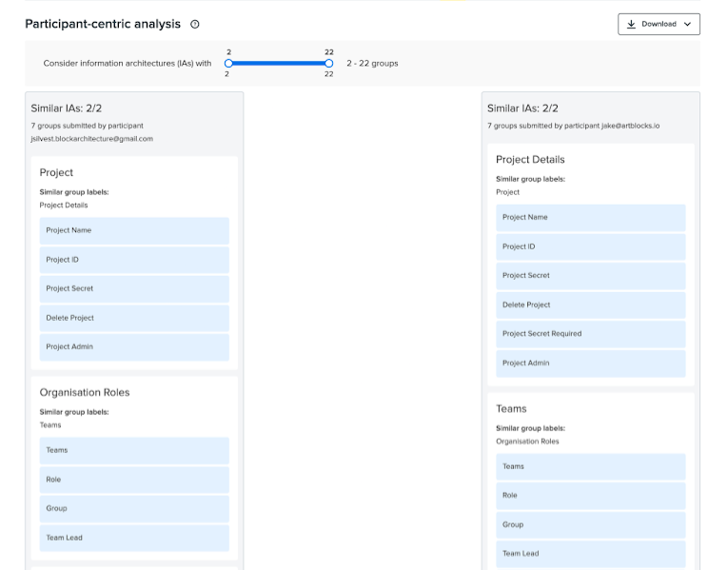
Task: Click the right slider handle at 22
Action: click(x=328, y=63)
